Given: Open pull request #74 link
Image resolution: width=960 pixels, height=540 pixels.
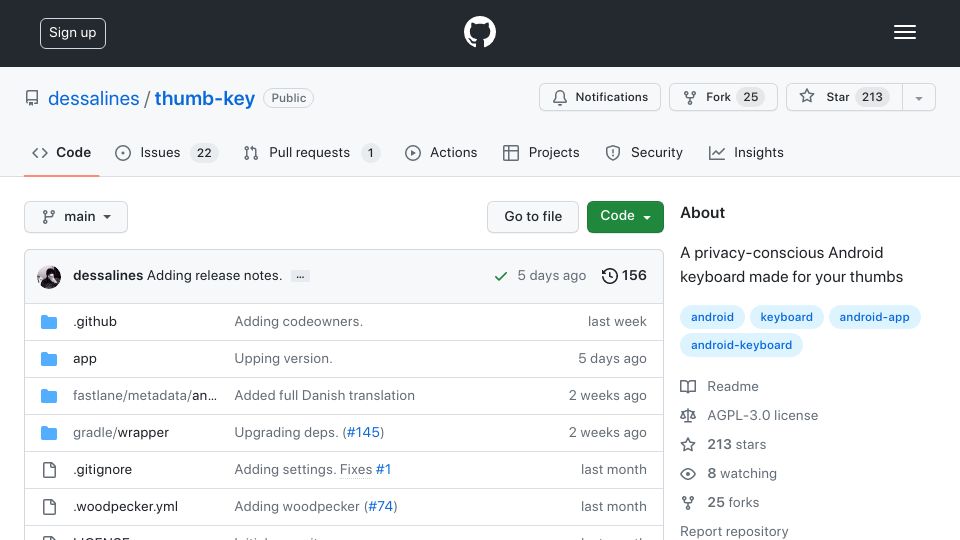Looking at the screenshot, I should click(x=380, y=507).
